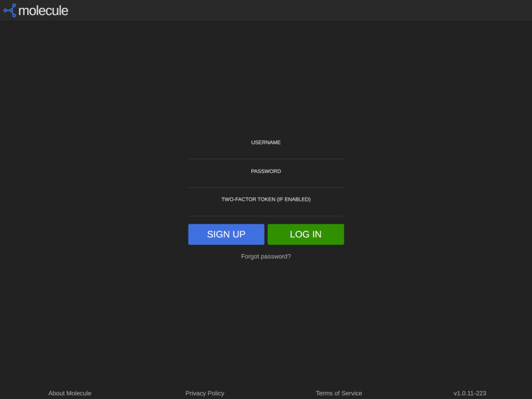
Task: Select the molecule brand logo in header
Action: (x=36, y=10)
